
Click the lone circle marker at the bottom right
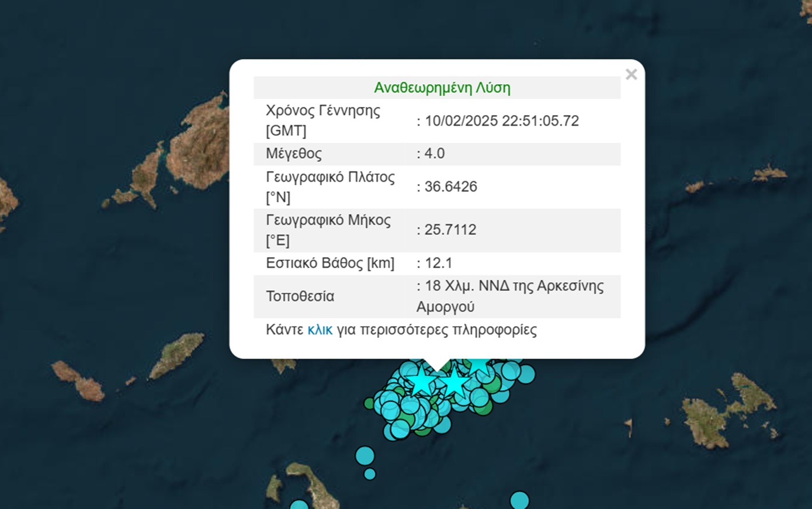(519, 500)
